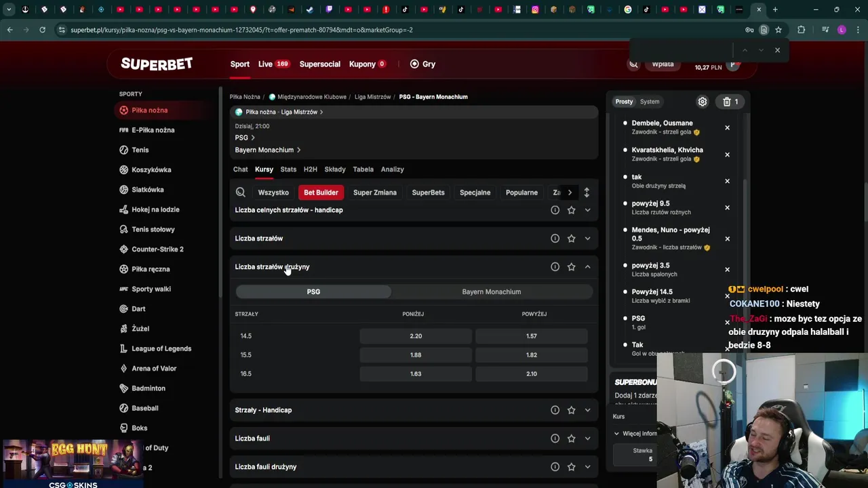868x488 pixels.
Task: Open the Baseball category
Action: (144, 408)
